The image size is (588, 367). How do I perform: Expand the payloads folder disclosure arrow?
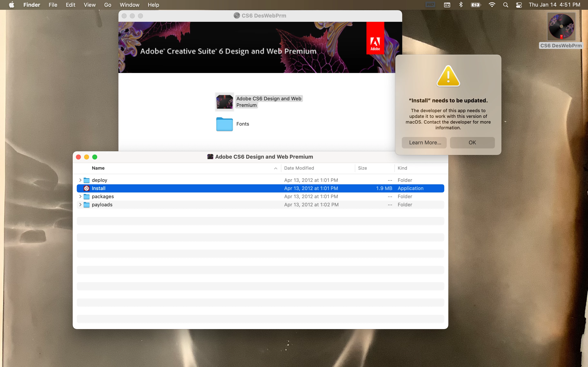(x=80, y=205)
